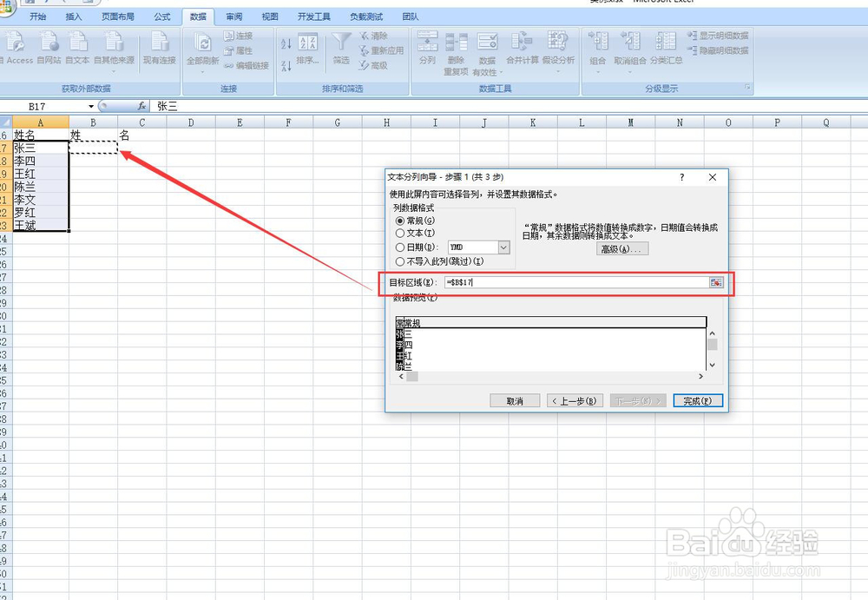Click 分类汇总 subtotal icon
This screenshot has width=868, height=600.
tap(666, 49)
